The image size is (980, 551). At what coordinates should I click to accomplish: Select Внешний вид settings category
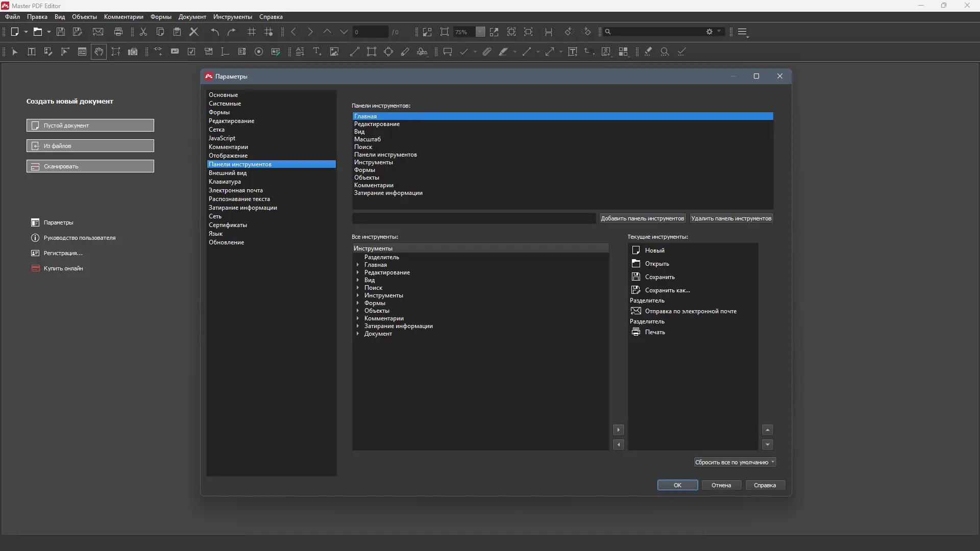(x=228, y=173)
